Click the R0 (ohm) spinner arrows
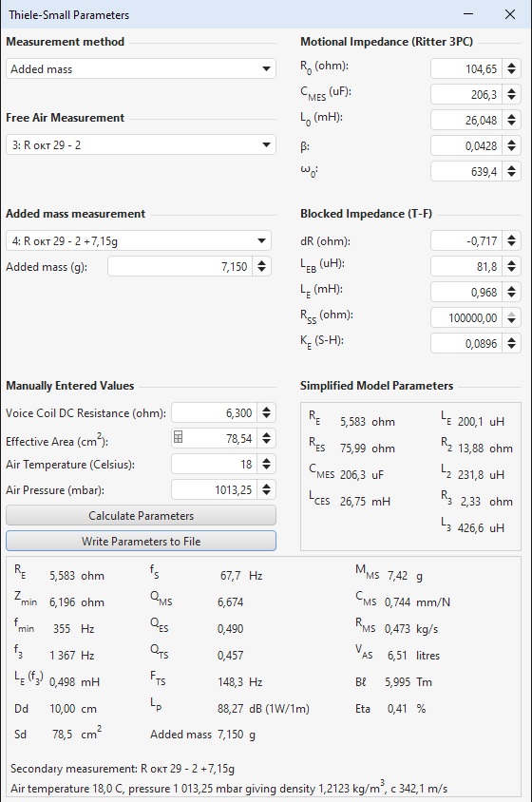Screen dimensions: 532x802 511,68
